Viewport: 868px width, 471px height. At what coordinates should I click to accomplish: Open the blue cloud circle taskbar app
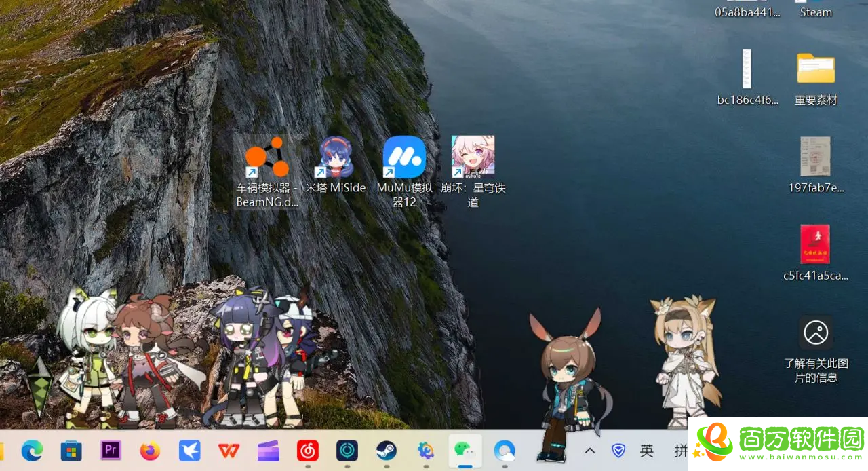click(505, 450)
